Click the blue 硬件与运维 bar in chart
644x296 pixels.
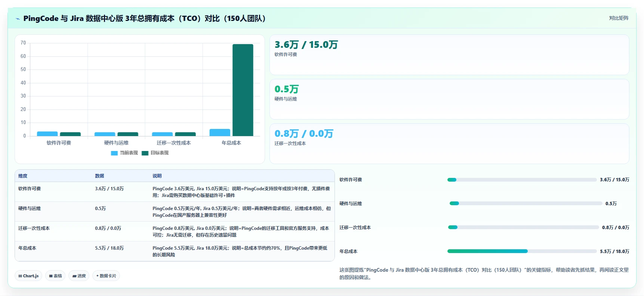[105, 134]
